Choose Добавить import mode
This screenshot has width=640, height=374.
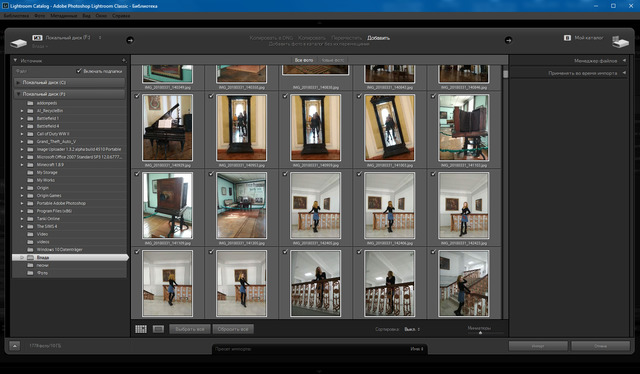point(378,38)
